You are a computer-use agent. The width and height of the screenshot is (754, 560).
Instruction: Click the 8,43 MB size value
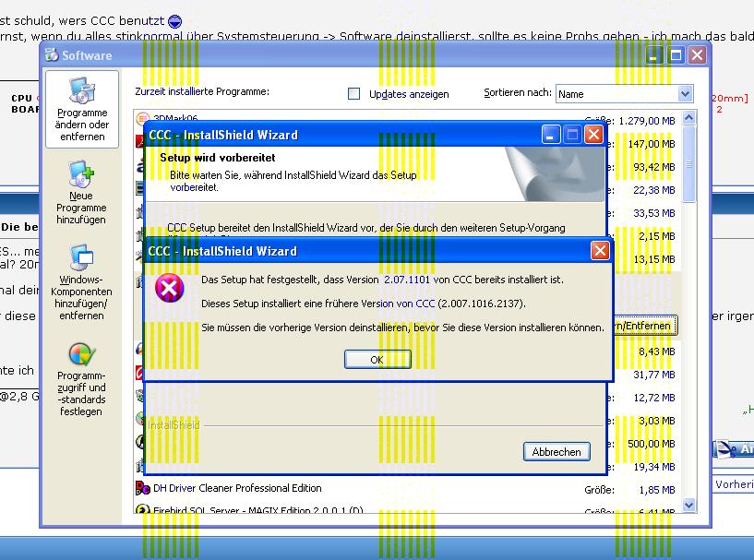click(x=657, y=351)
